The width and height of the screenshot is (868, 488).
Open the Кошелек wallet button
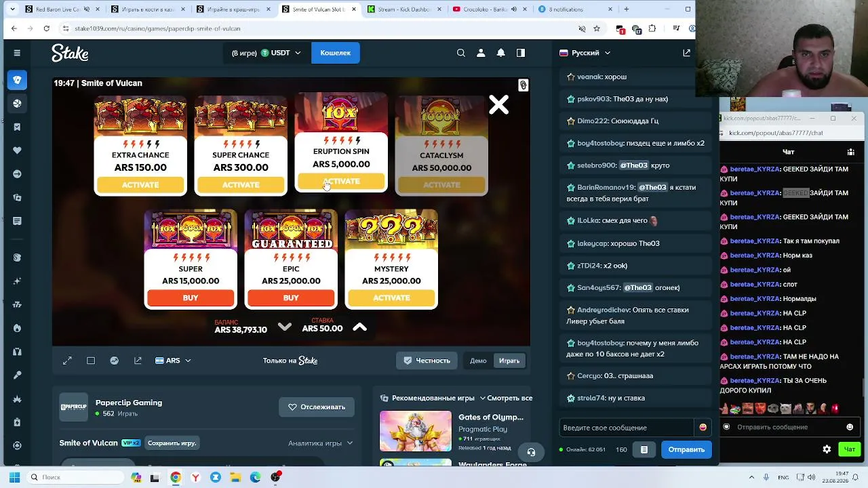click(x=336, y=53)
